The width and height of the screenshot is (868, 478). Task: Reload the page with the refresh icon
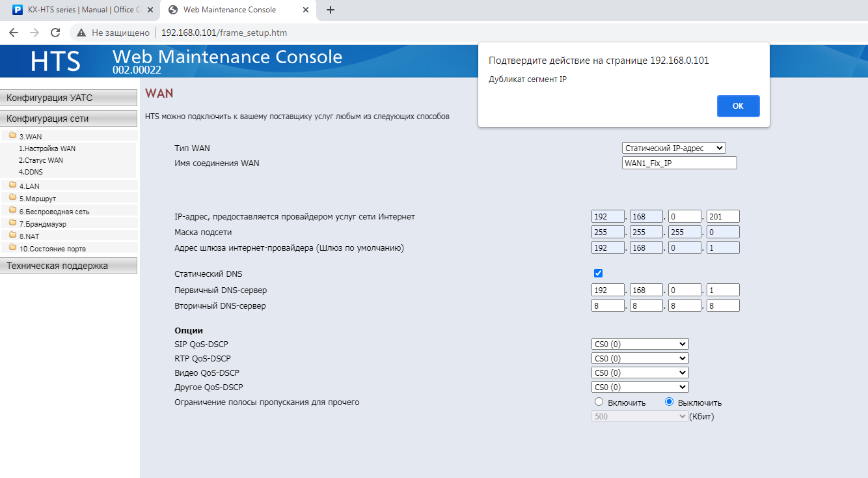click(55, 33)
